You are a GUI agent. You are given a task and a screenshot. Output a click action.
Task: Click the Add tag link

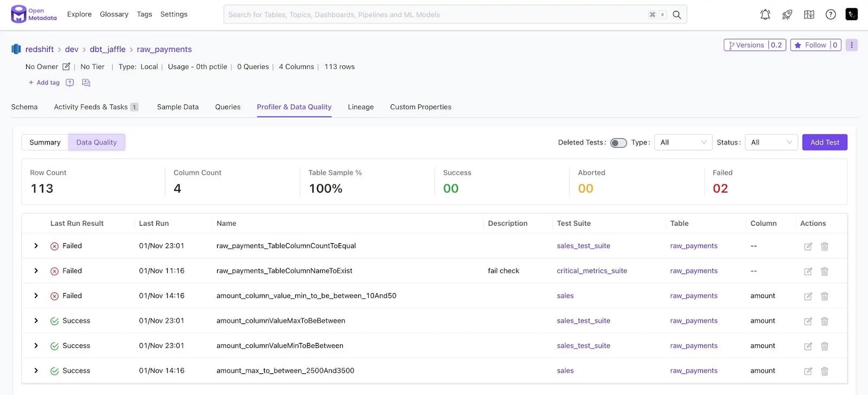pyautogui.click(x=44, y=82)
